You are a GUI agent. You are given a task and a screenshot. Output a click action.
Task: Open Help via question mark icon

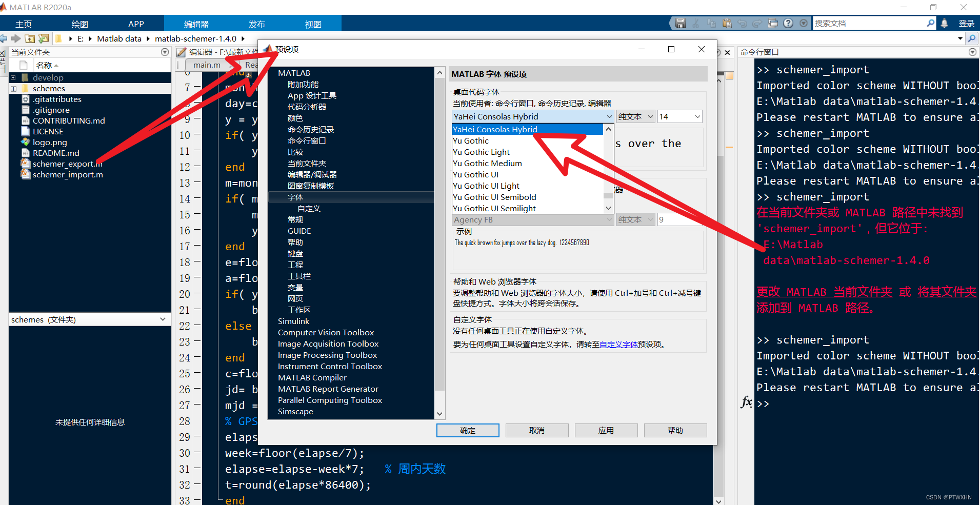click(788, 23)
